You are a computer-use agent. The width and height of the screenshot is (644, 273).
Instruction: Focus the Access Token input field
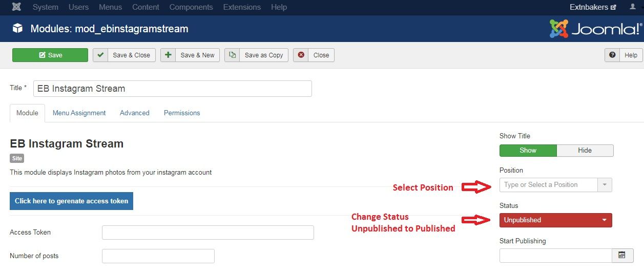(208, 233)
